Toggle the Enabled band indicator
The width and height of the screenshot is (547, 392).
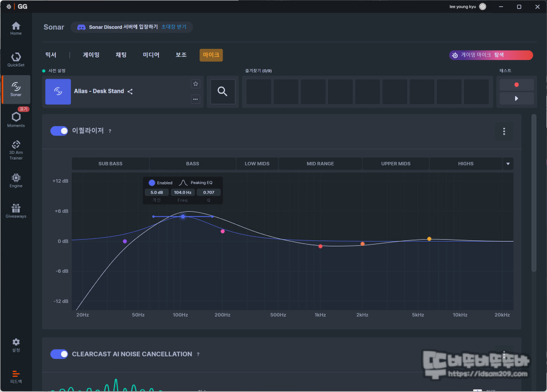(x=152, y=183)
